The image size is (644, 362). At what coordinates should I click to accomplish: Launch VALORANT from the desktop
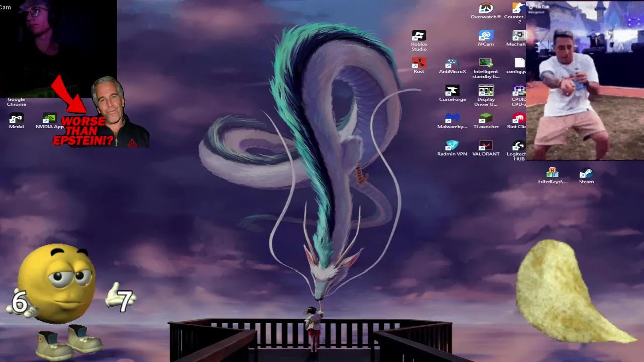(x=486, y=148)
